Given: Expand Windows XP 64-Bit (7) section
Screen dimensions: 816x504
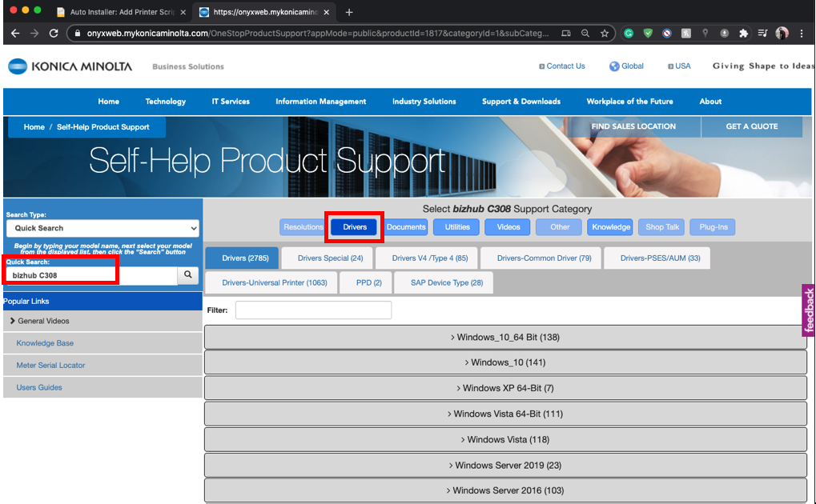Looking at the screenshot, I should tap(505, 388).
